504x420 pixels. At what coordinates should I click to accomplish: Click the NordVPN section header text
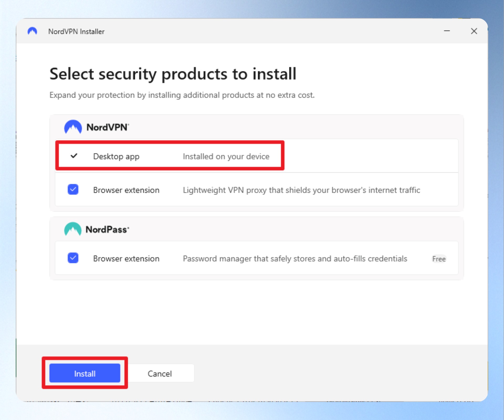tap(108, 127)
